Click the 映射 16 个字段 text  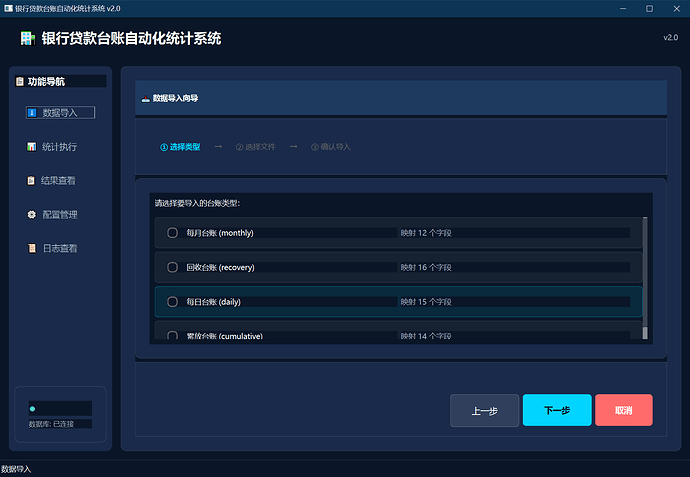click(x=426, y=267)
